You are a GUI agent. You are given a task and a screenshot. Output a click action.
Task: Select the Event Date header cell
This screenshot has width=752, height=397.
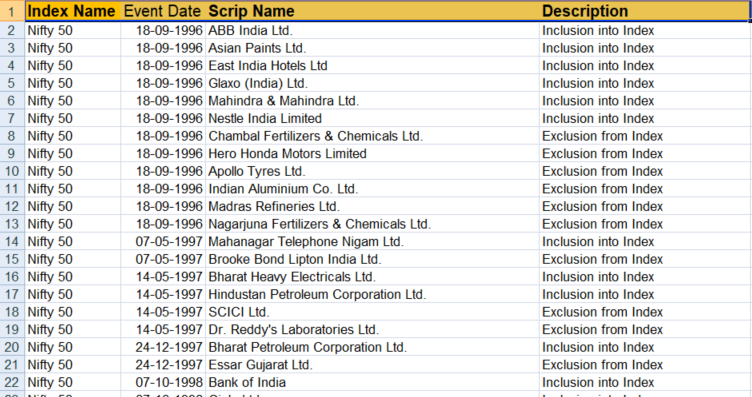click(163, 11)
